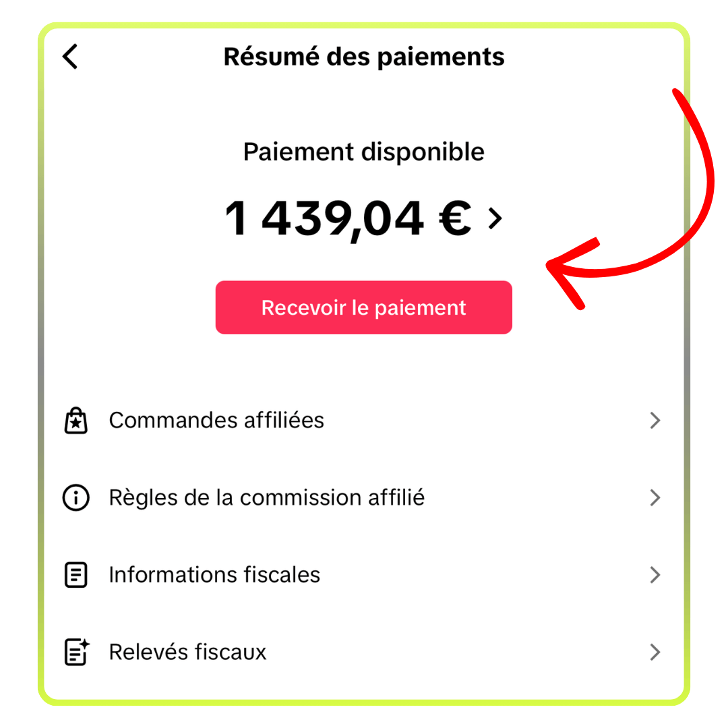Click the Informations fiscales document icon
This screenshot has width=728, height=728.
75,575
